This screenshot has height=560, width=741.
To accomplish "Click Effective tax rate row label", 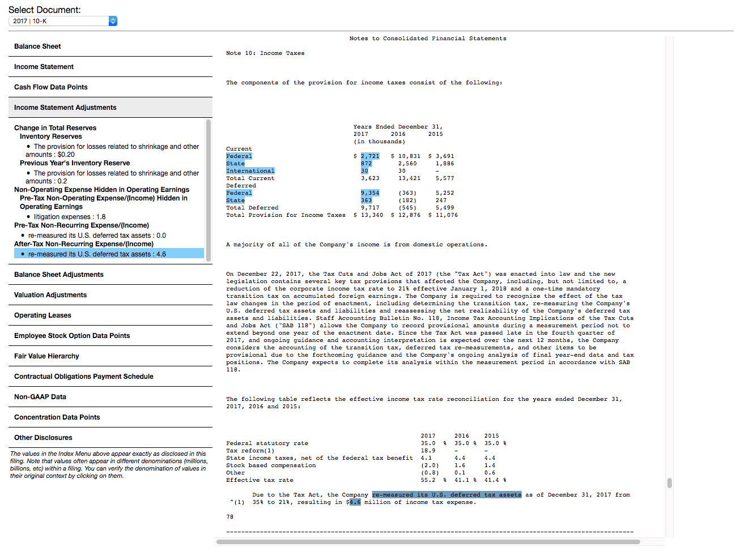I will [x=259, y=480].
